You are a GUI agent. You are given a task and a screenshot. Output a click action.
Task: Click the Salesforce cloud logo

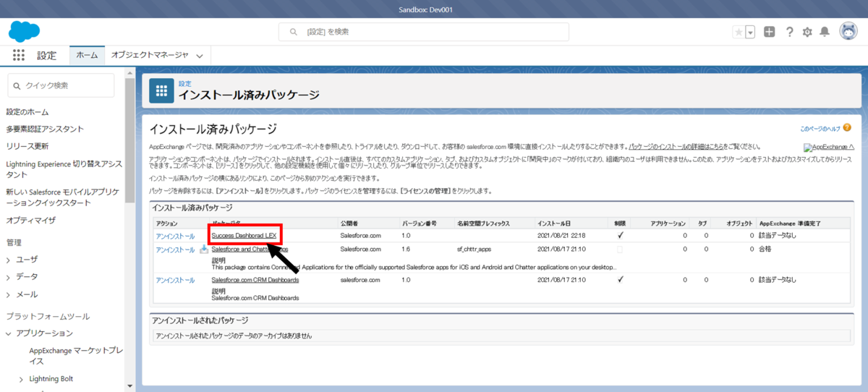(24, 32)
